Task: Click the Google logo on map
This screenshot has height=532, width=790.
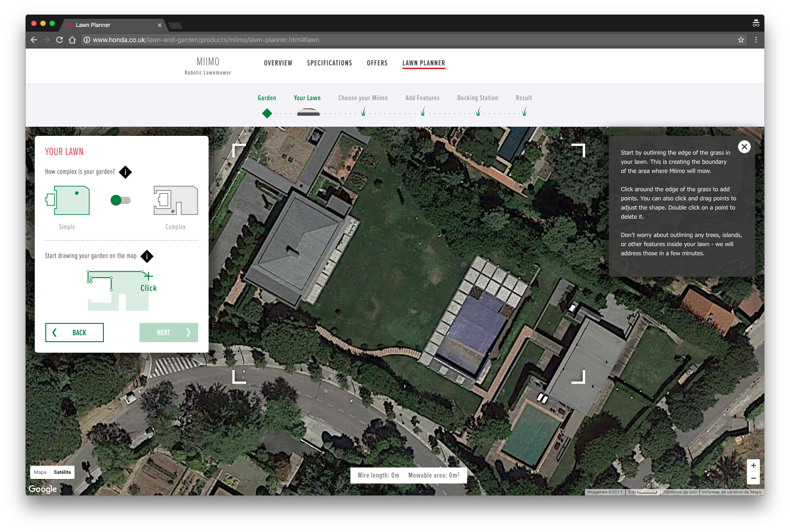Action: click(43, 489)
